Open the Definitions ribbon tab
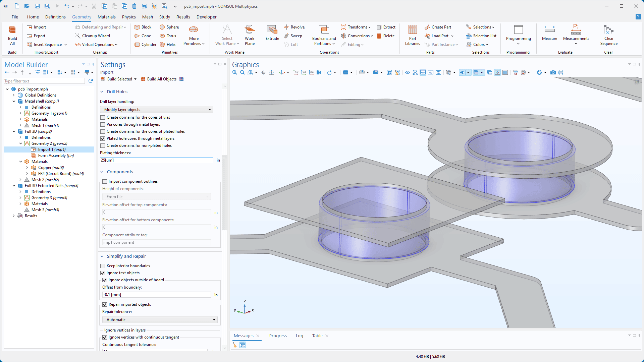Screen dimensions: 644x362 pos(55,17)
